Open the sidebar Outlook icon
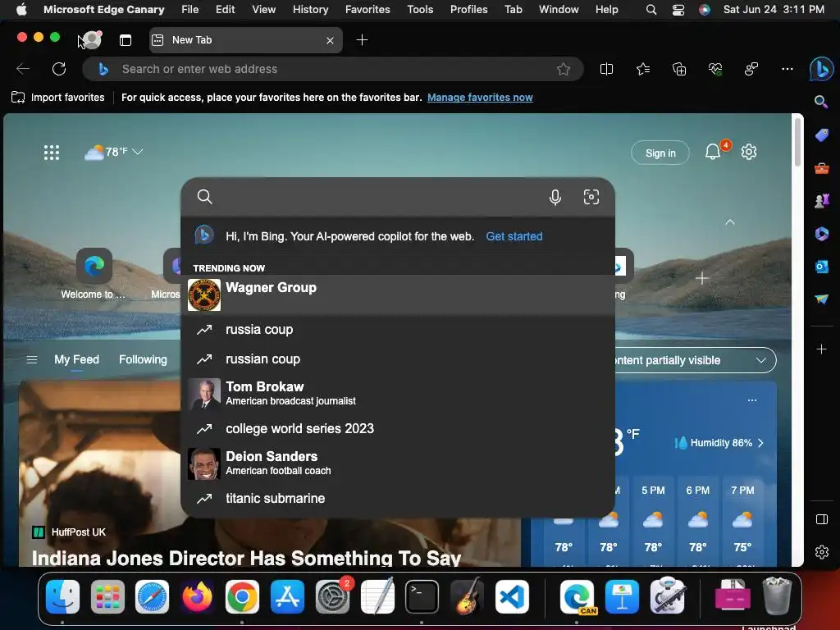The width and height of the screenshot is (840, 630). pyautogui.click(x=821, y=267)
